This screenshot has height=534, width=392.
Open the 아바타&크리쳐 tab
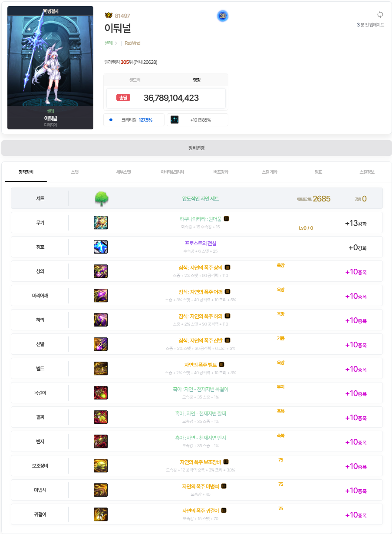point(172,172)
